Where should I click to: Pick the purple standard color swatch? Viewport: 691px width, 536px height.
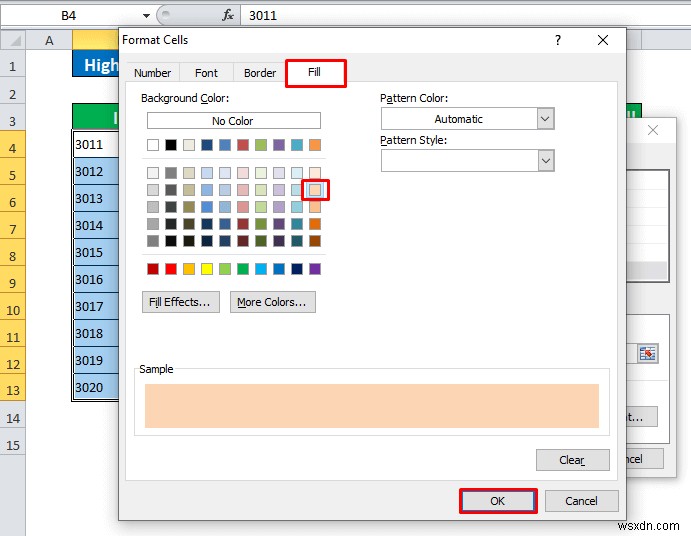point(315,269)
